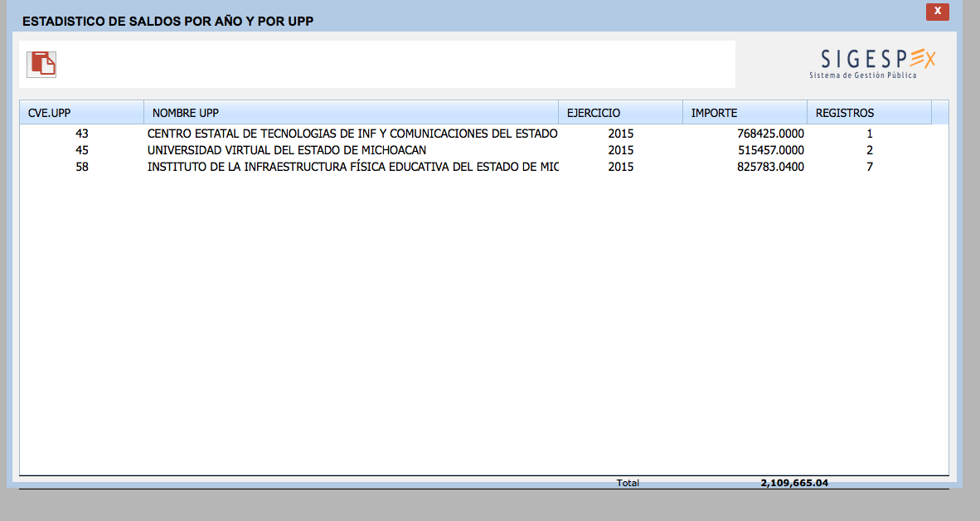
Task: Sort by the NOMBRE UPP column header
Action: click(x=351, y=113)
